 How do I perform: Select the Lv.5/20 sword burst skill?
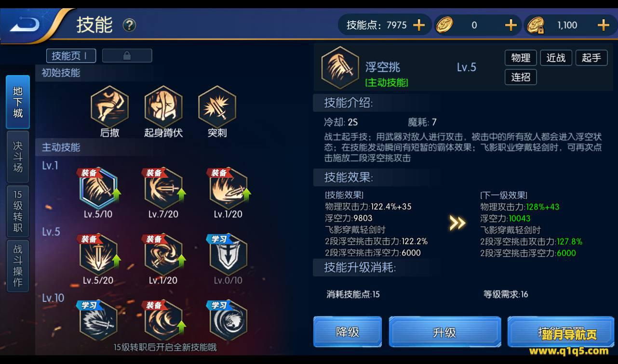[98, 254]
